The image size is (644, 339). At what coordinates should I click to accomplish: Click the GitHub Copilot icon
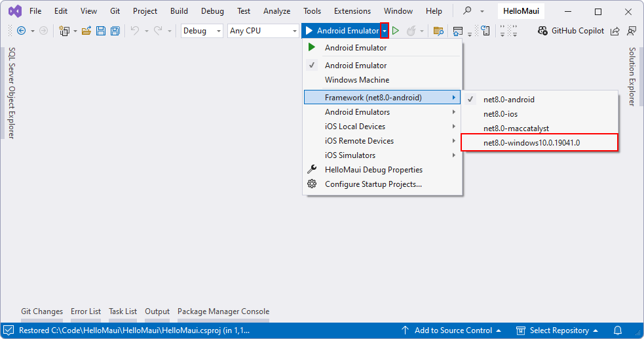[542, 31]
